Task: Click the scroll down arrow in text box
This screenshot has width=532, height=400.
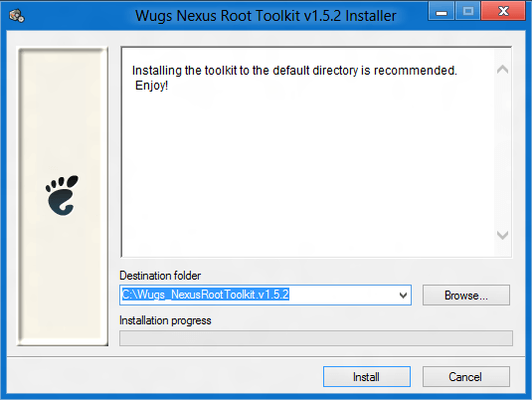Action: pyautogui.click(x=502, y=235)
